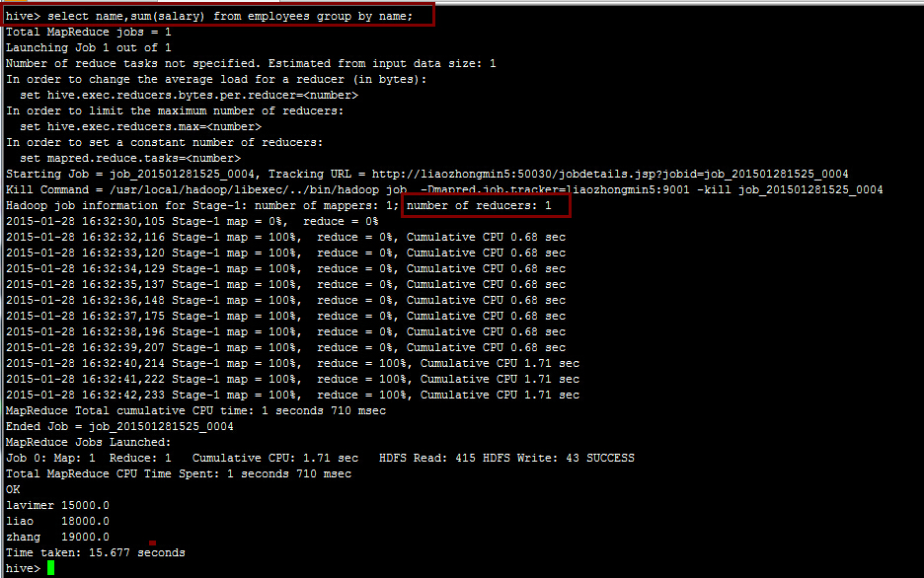Click 'Number of reduce tasks not specified' line
This screenshot has width=924, height=578.
pyautogui.click(x=251, y=63)
